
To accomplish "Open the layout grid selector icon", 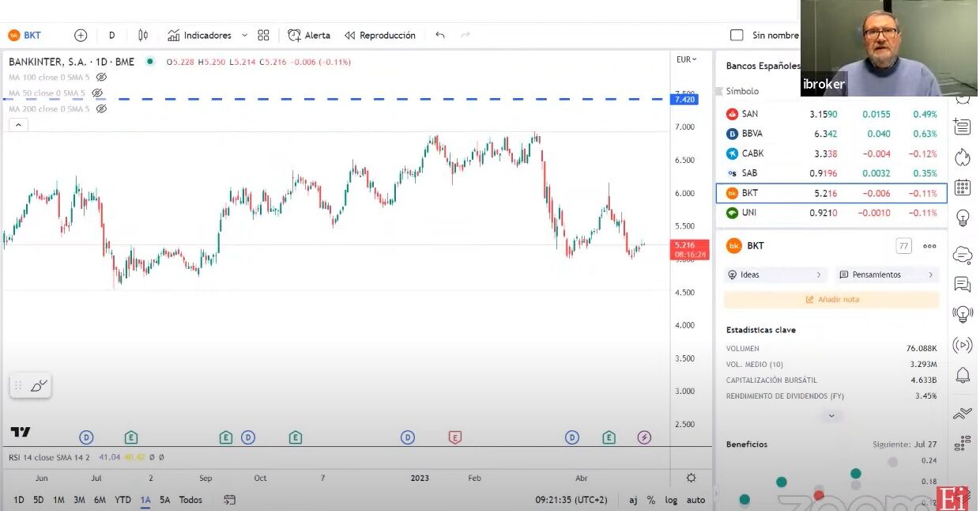I will click(263, 36).
